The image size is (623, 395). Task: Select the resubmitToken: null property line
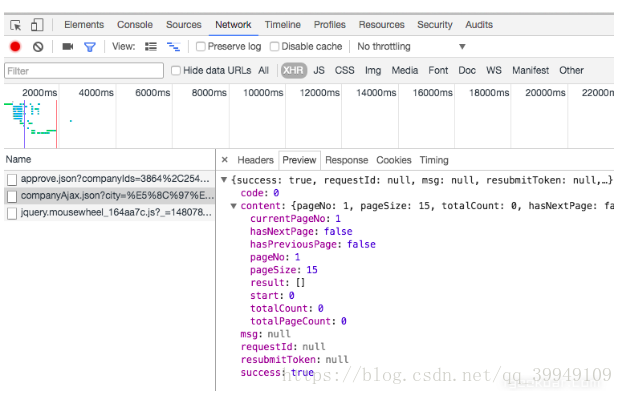(x=294, y=360)
